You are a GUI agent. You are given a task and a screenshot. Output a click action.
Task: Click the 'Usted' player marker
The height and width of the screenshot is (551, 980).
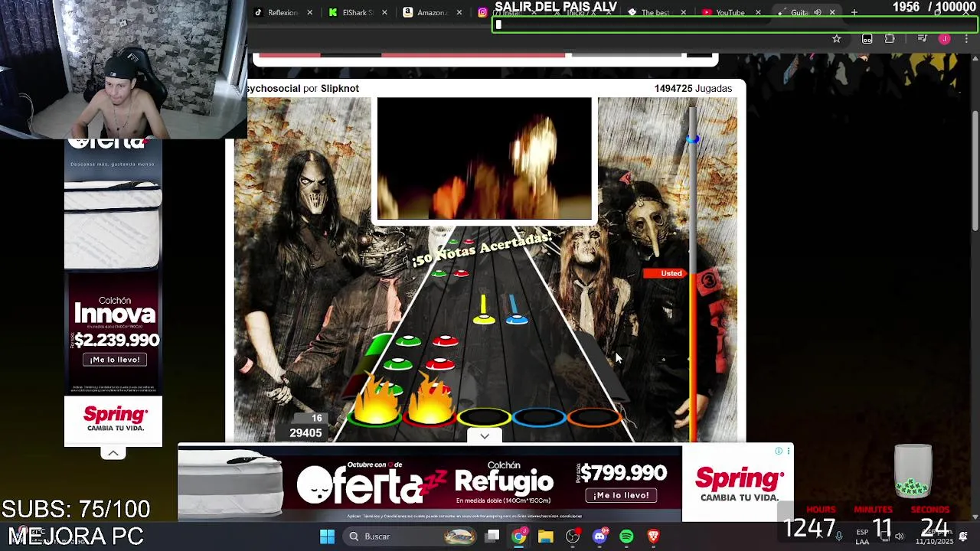pyautogui.click(x=666, y=273)
